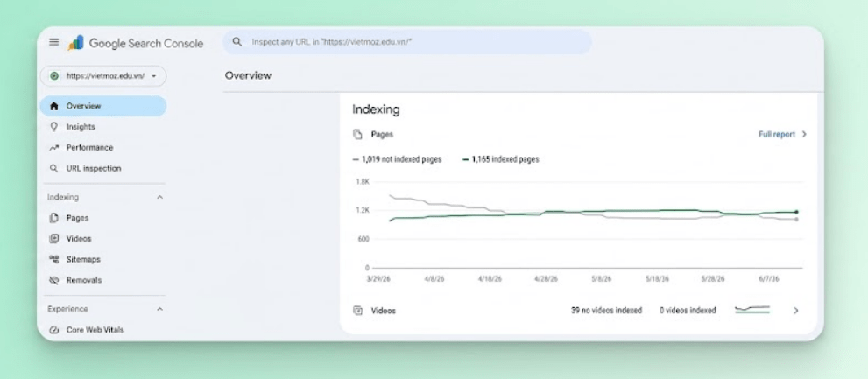Click the Insights lightbulb icon
868x379 pixels.
[53, 127]
